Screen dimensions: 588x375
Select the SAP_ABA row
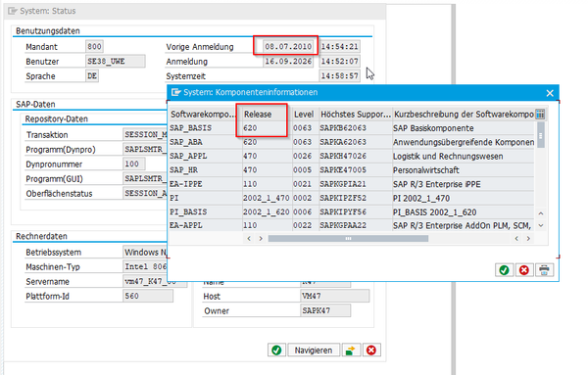352,142
